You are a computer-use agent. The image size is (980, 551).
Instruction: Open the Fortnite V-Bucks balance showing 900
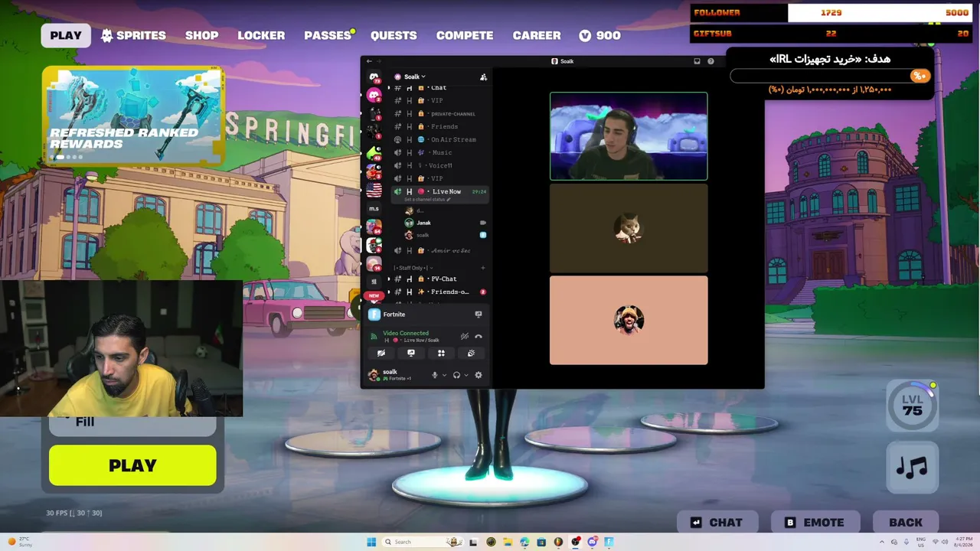point(599,35)
